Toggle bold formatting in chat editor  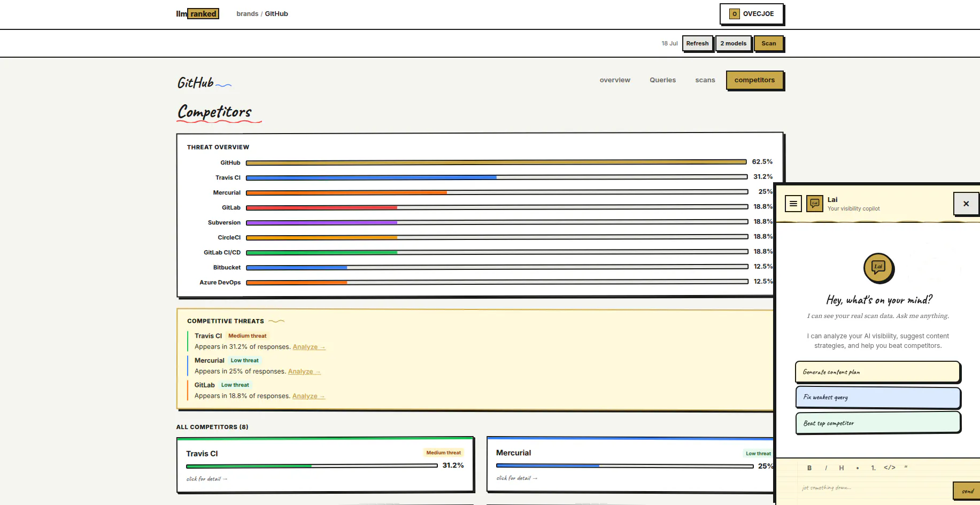tap(809, 468)
